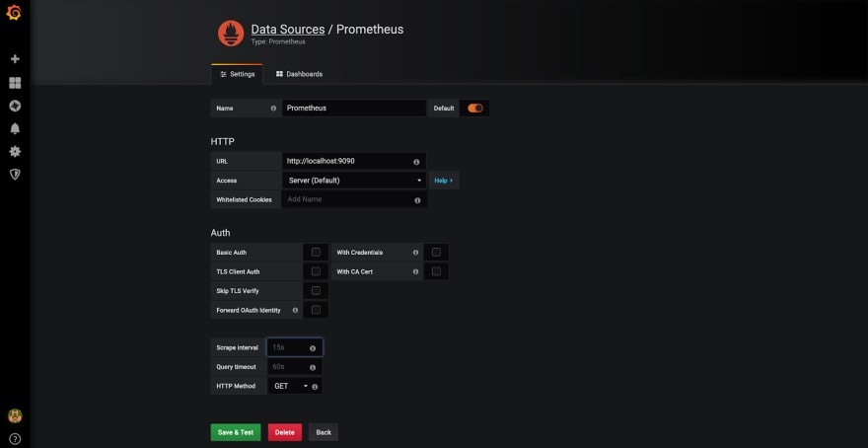Show the With Credentials info icon
This screenshot has height=448, width=868.
415,253
